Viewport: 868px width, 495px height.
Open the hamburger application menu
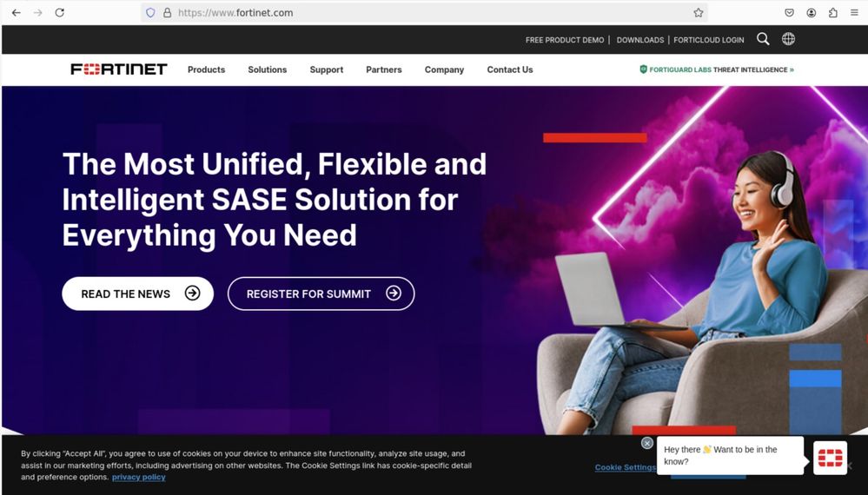pyautogui.click(x=854, y=12)
